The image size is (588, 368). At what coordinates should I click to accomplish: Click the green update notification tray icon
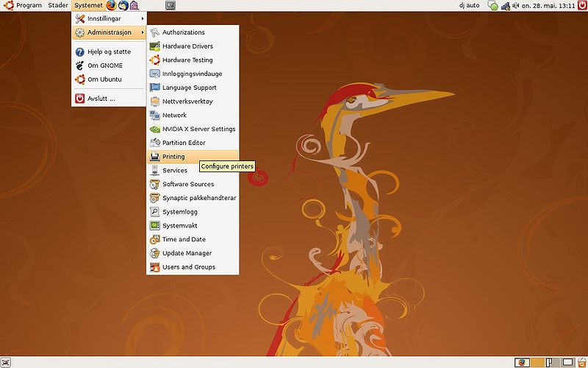pos(492,6)
